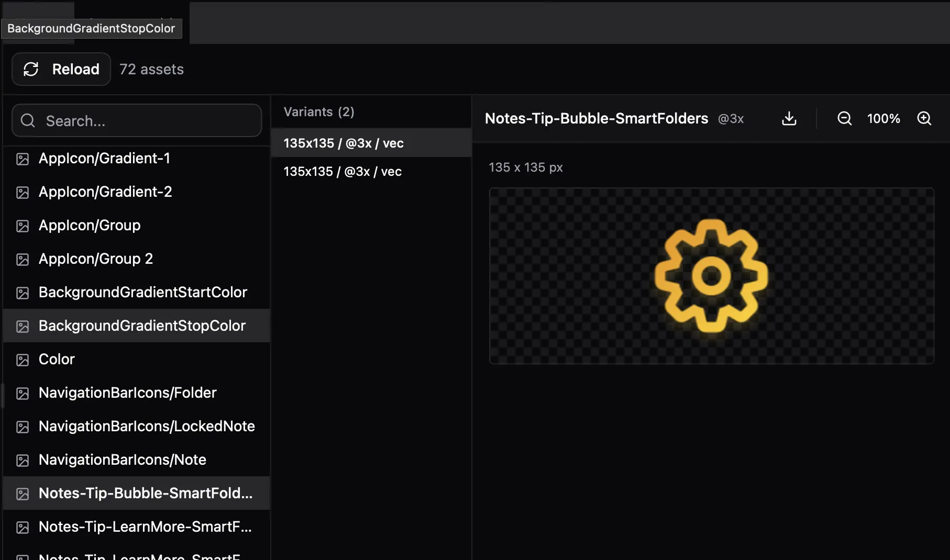Image resolution: width=950 pixels, height=560 pixels.
Task: Select the AppIcon/Group asset
Action: tap(90, 226)
